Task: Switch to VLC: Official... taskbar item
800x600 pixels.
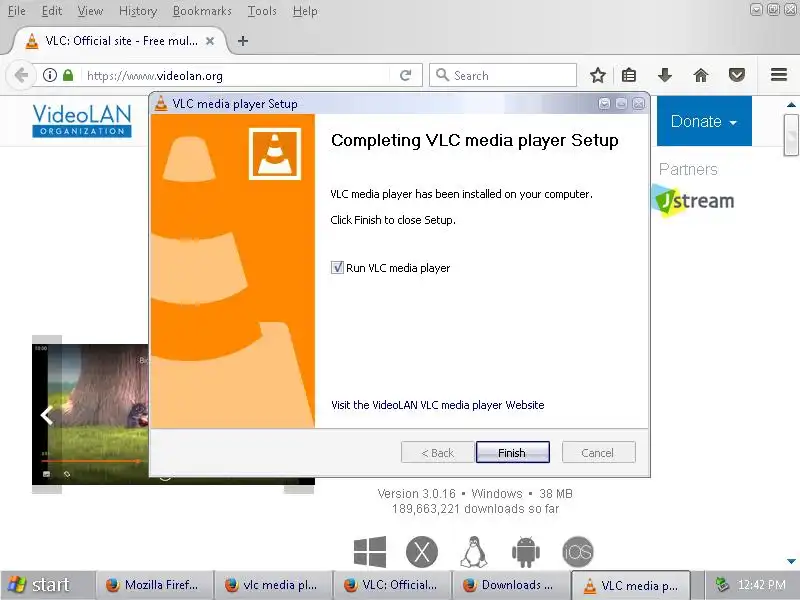Action: click(x=392, y=585)
